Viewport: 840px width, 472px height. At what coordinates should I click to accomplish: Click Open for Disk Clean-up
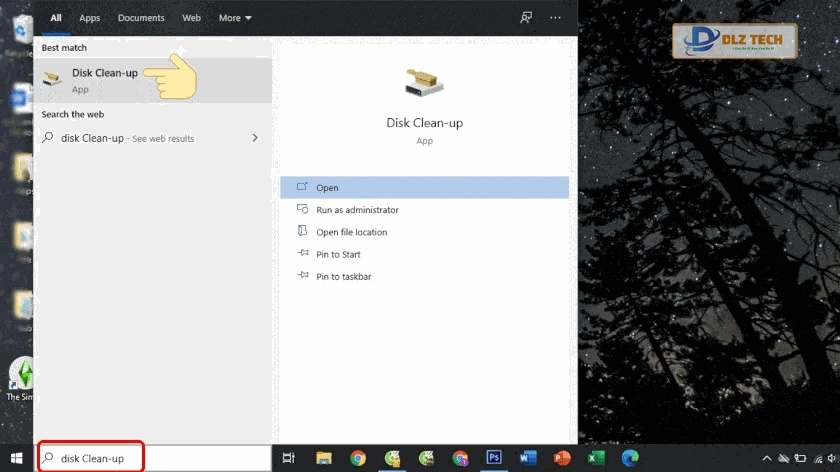coord(327,188)
